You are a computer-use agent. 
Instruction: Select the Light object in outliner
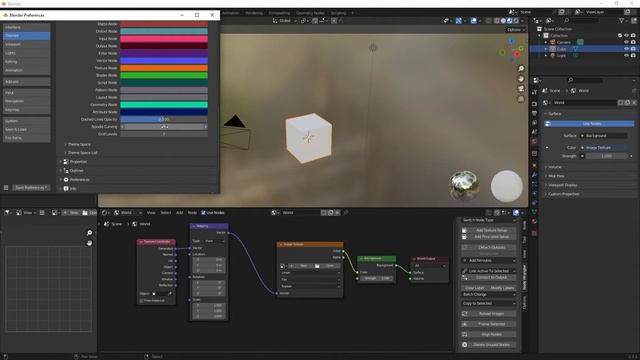pos(561,56)
